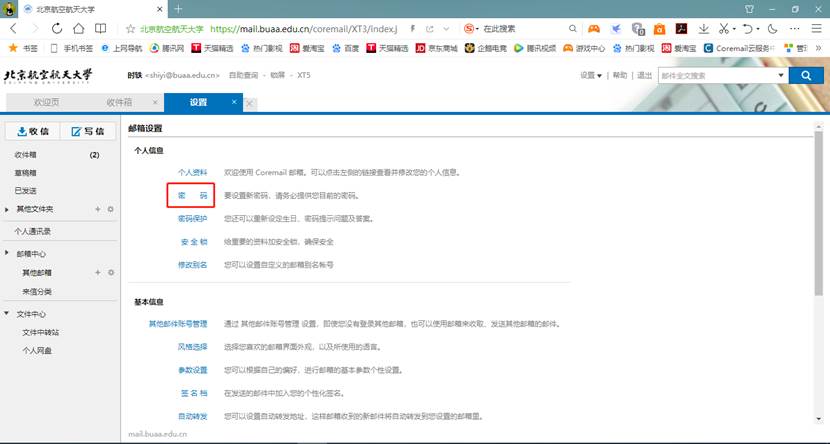
Task: Click the plus icon beside 其他文件夹
Action: [97, 209]
